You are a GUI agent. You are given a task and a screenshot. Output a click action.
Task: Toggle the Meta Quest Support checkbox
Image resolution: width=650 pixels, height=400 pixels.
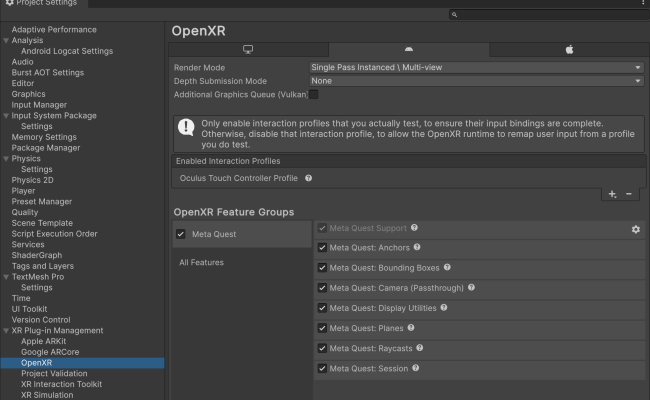tap(322, 228)
